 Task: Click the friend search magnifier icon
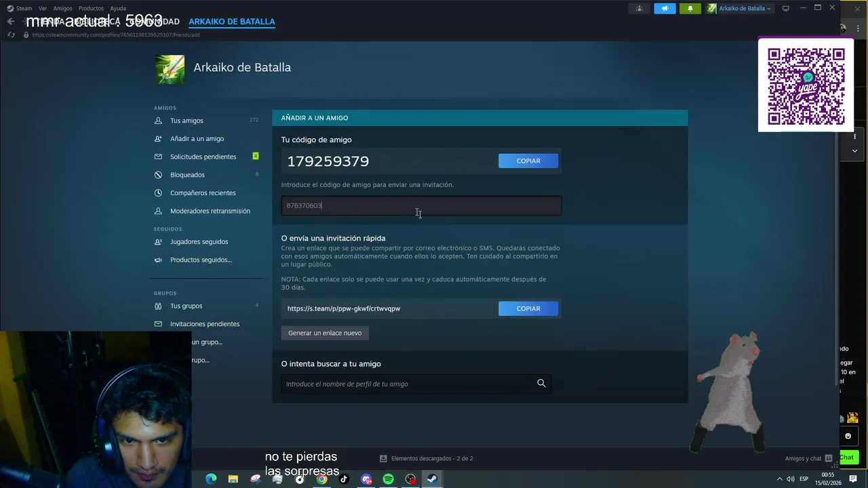click(x=541, y=384)
